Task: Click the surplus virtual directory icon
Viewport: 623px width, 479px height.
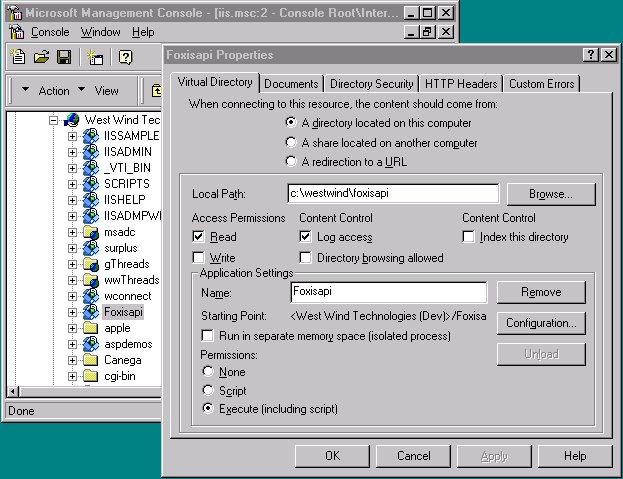Action: tap(91, 248)
